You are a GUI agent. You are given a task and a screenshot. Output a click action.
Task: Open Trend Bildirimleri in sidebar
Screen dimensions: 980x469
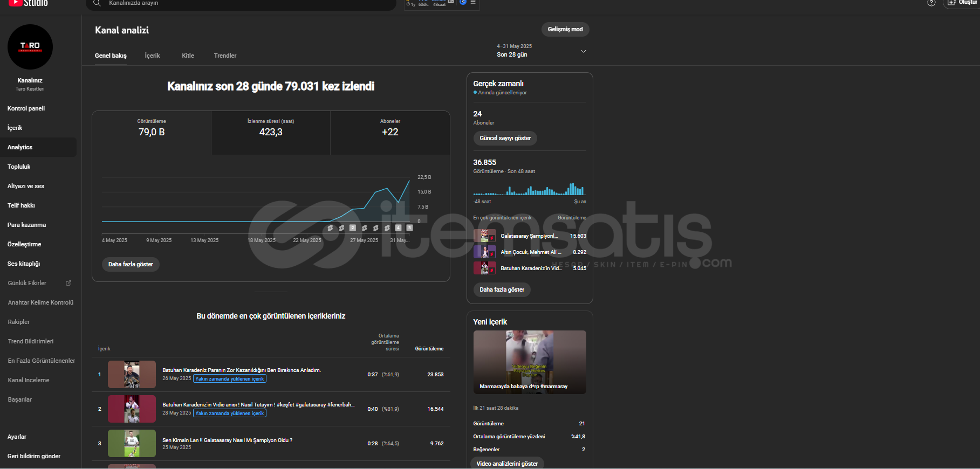click(38, 341)
